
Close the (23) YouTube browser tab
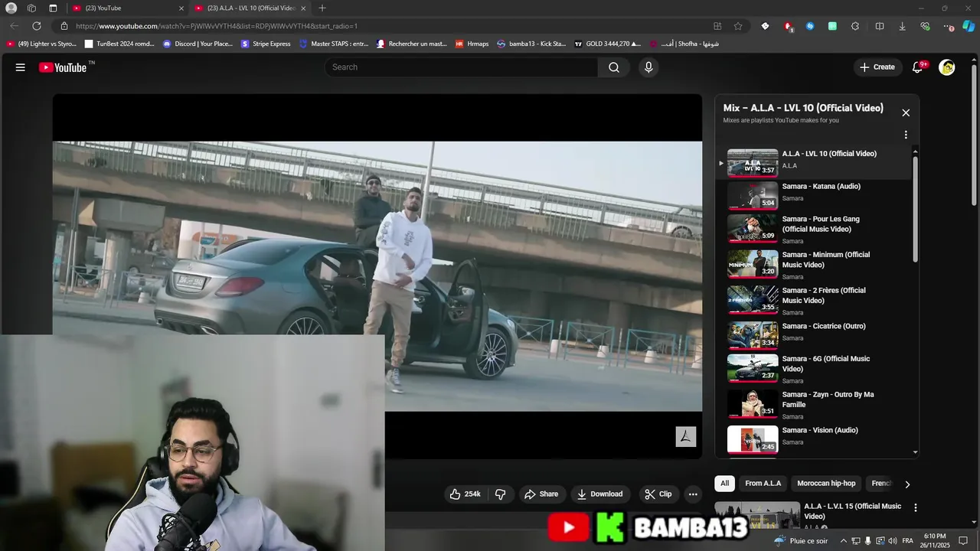tap(181, 8)
